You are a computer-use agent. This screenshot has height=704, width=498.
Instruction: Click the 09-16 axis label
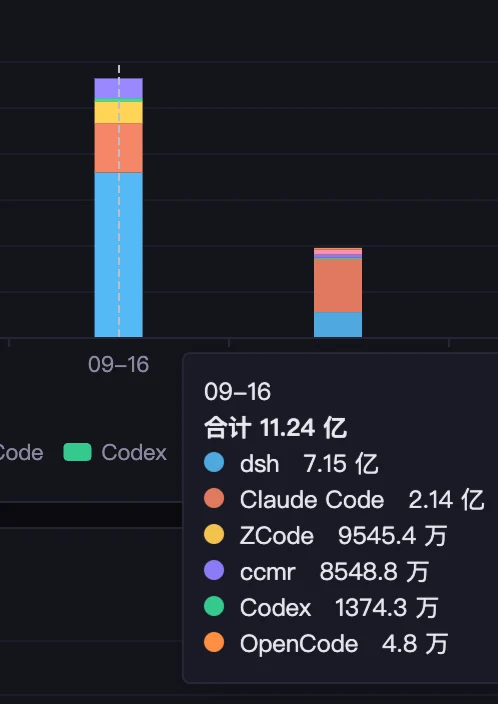(119, 365)
